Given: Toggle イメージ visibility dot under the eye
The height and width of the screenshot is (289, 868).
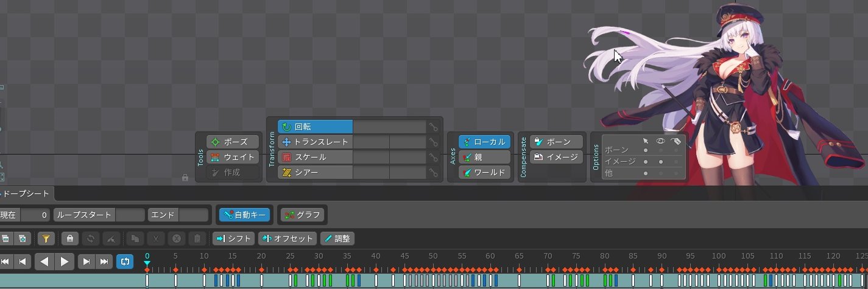Looking at the screenshot, I should click(x=660, y=162).
